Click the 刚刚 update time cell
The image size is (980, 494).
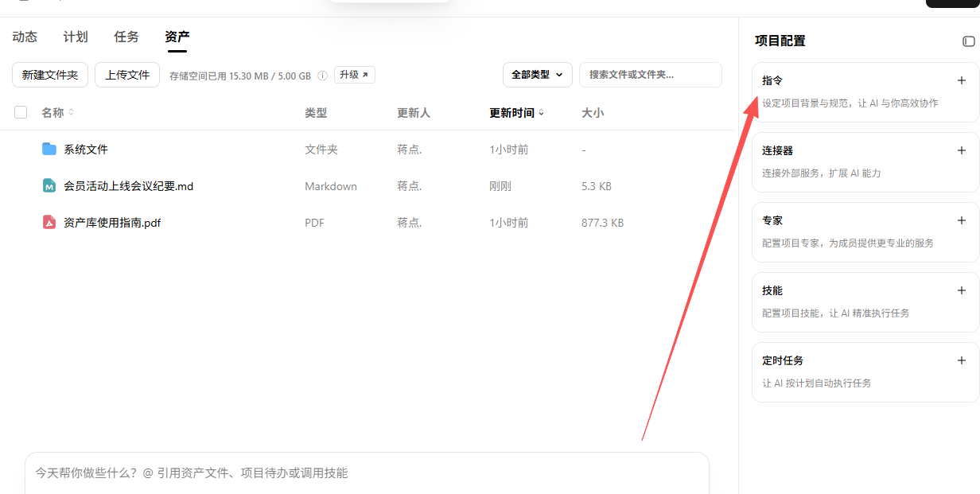[500, 186]
